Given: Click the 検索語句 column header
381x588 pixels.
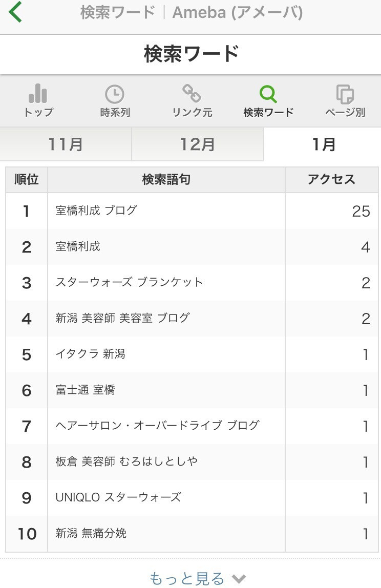Looking at the screenshot, I should [x=166, y=179].
